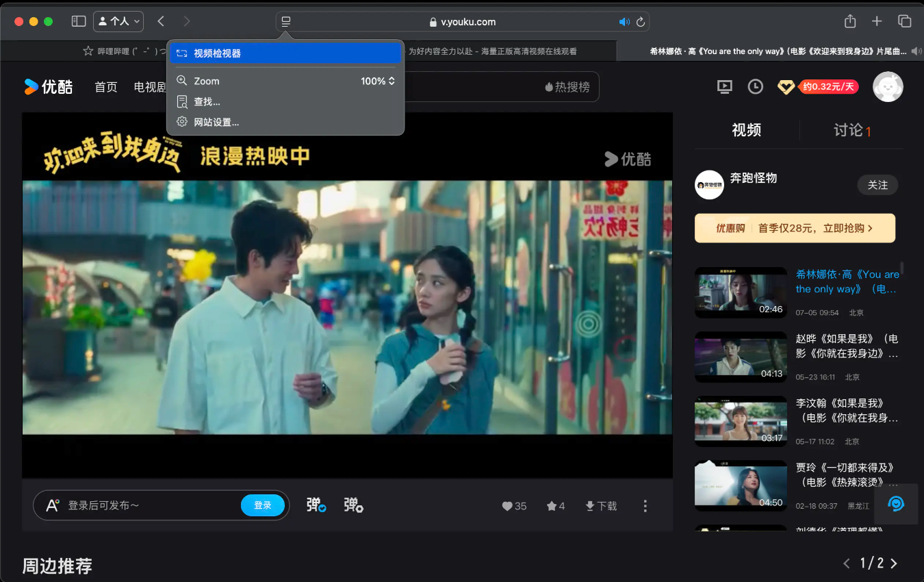
Task: Open 李汶翰《如果是我》 video title
Action: click(847, 410)
